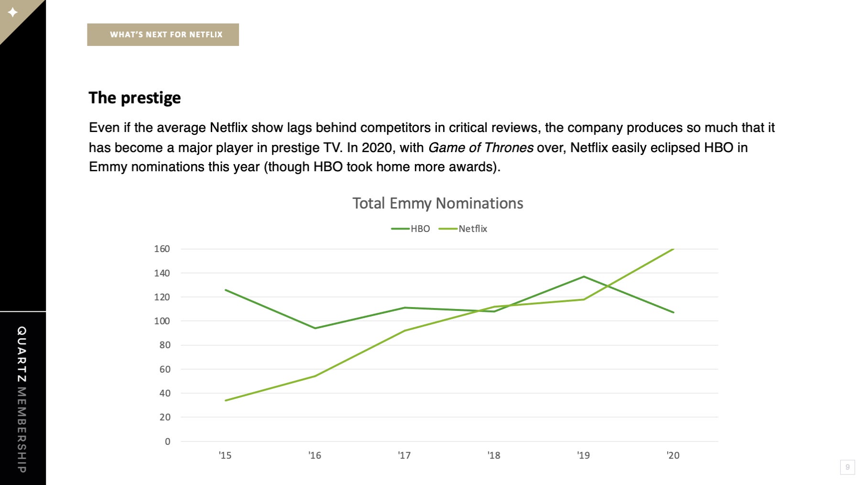Click the '17 x-axis label
Screen dimensions: 868x485
[x=404, y=455]
